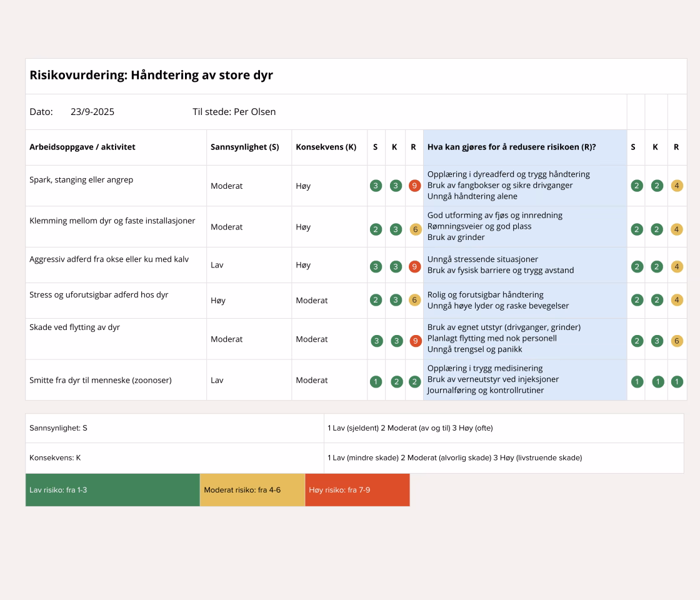The height and width of the screenshot is (600, 700).
Task: Click the yellow Moderat risiko legend block
Action: coord(251,490)
